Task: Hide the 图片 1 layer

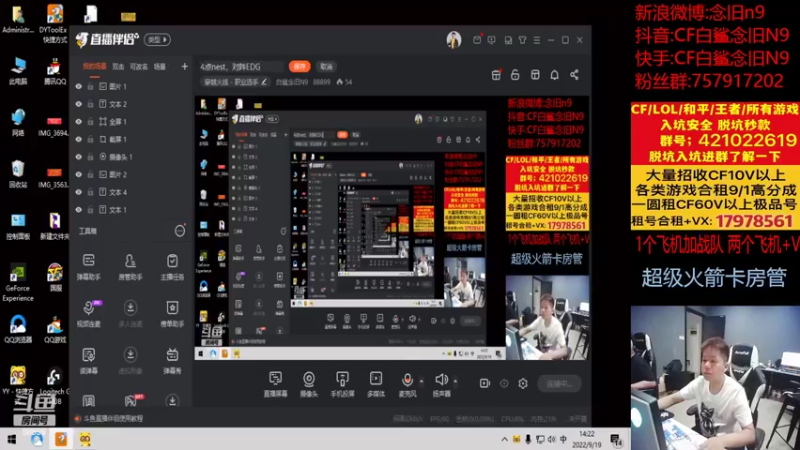Action: [x=79, y=87]
